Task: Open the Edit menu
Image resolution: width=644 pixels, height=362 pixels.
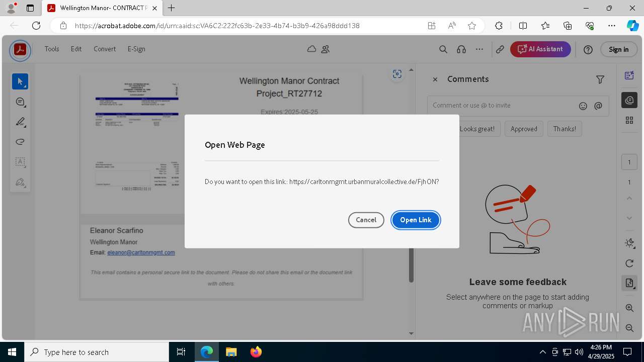Action: [x=76, y=49]
